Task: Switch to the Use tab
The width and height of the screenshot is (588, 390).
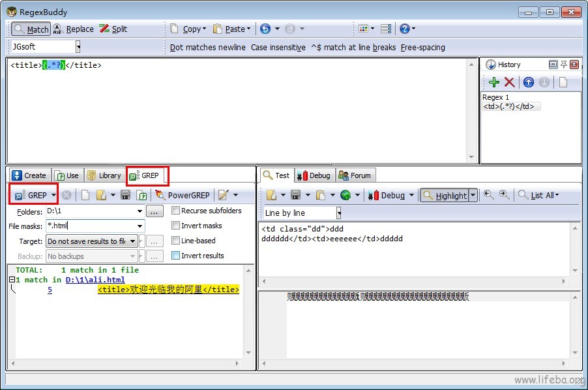Action: click(67, 175)
